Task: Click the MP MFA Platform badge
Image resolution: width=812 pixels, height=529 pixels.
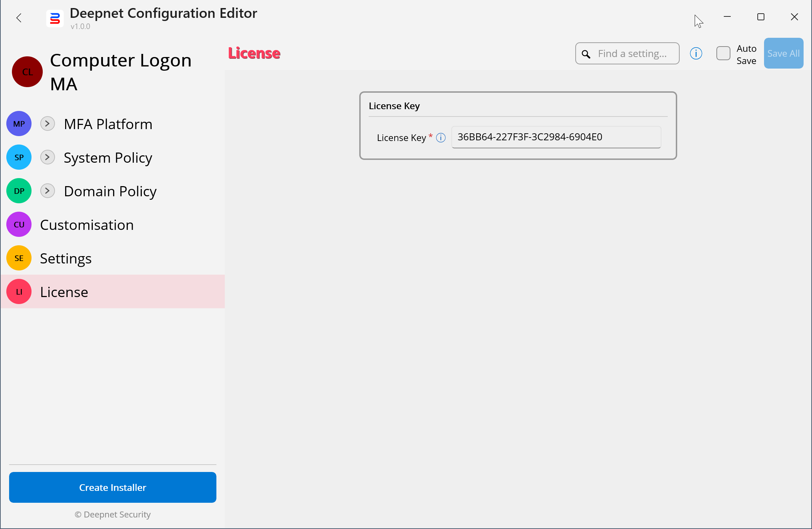Action: point(19,124)
